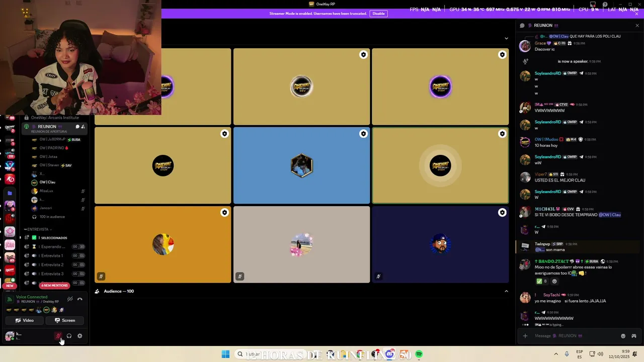The image size is (644, 362).
Task: Open the ESP language indicator in taskbar
Action: [x=580, y=354]
